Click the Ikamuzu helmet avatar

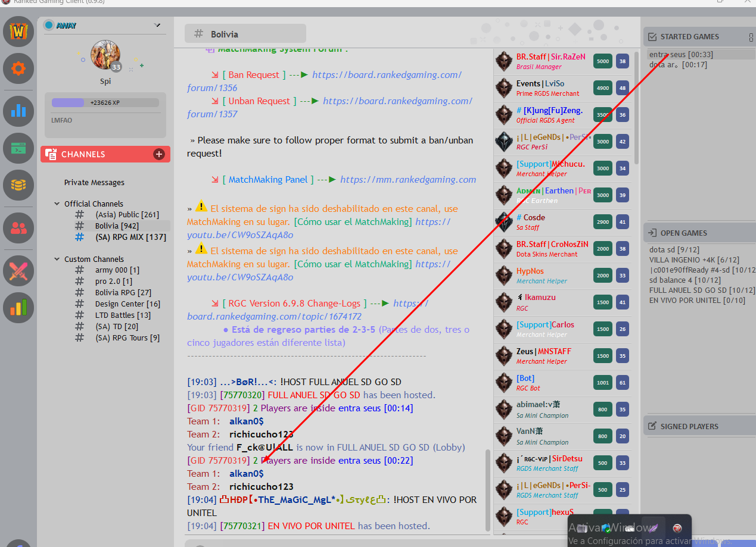[505, 302]
